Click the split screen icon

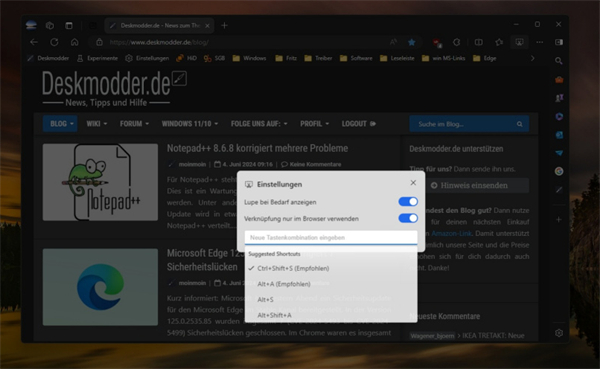coord(478,42)
